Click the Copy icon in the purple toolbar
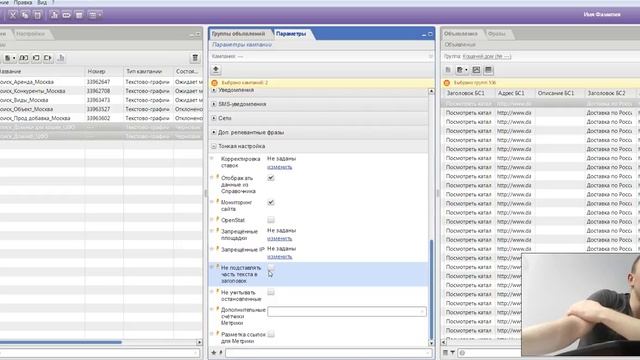640x360 pixels. click(x=25, y=15)
